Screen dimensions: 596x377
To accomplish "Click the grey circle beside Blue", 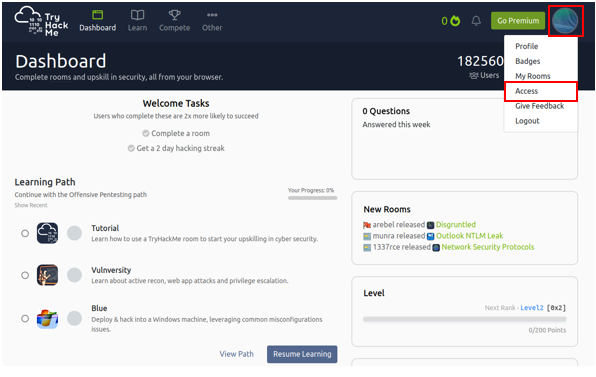I will (74, 318).
